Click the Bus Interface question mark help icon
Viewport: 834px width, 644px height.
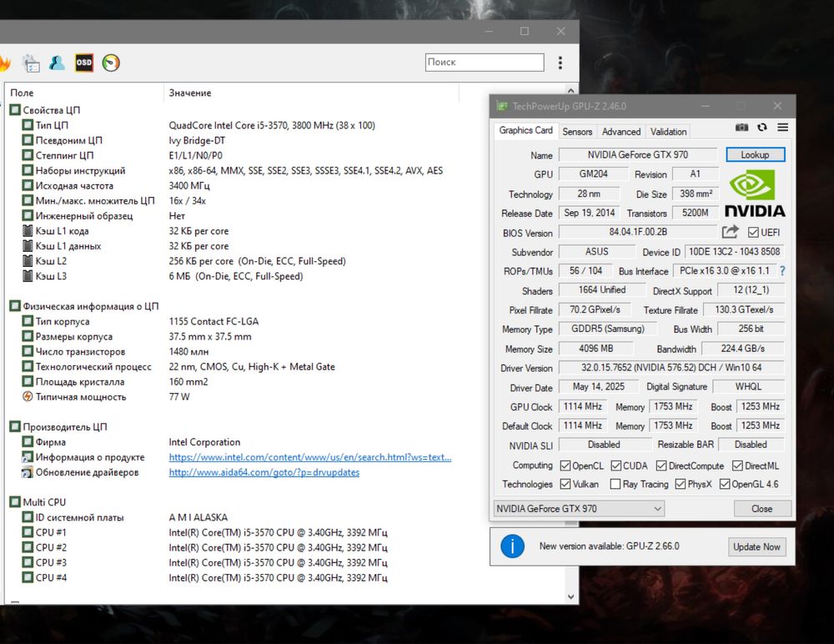[782, 271]
